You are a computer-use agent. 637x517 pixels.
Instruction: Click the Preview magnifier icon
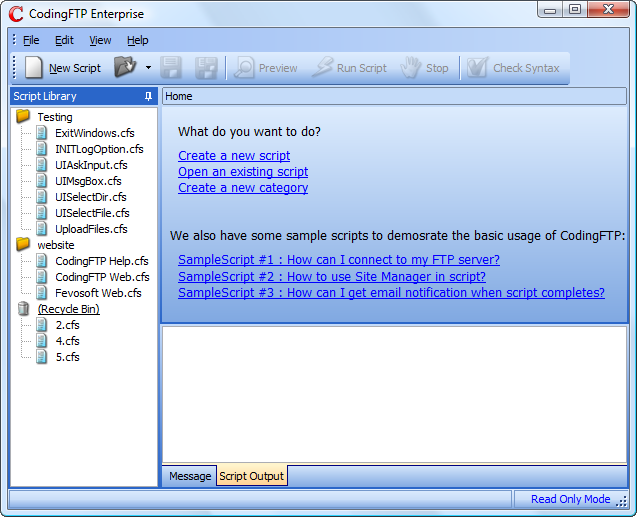tap(244, 67)
